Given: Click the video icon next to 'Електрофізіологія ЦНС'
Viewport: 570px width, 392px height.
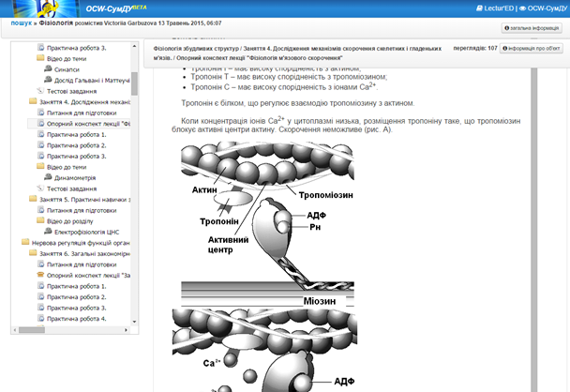Looking at the screenshot, I should (48, 232).
